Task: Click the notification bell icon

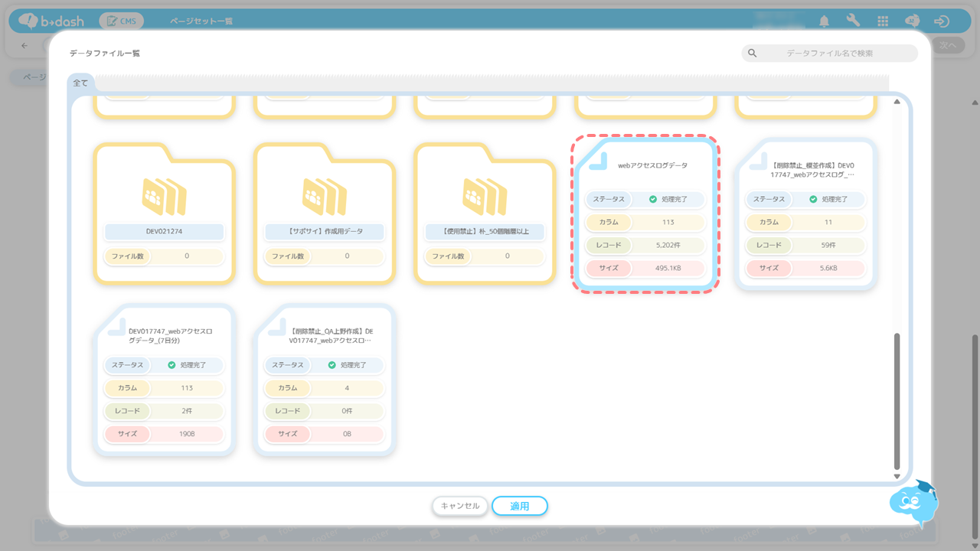Action: (825, 21)
